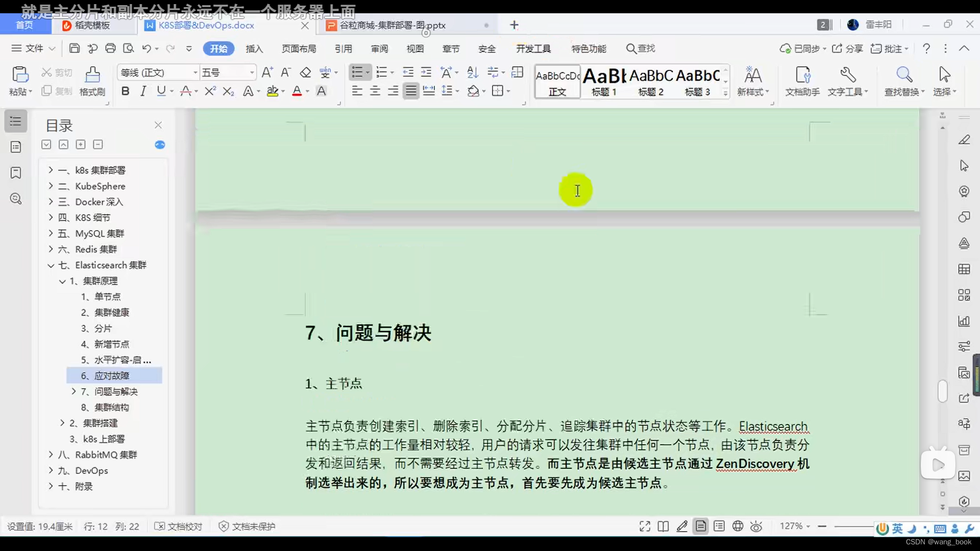980x551 pixels.
Task: Collapse the Elasticsearch 集群 tree node
Action: coord(51,265)
